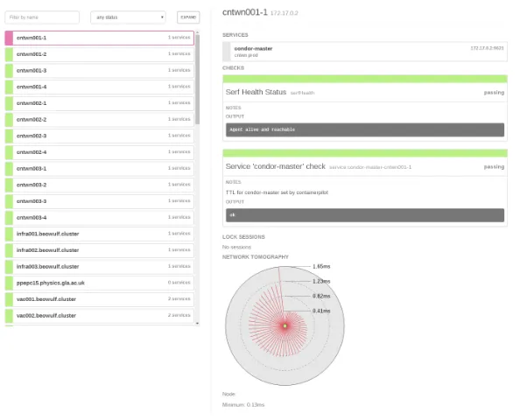The width and height of the screenshot is (520, 420).
Task: Click the Service 'condor-master' check title
Action: tap(275, 166)
